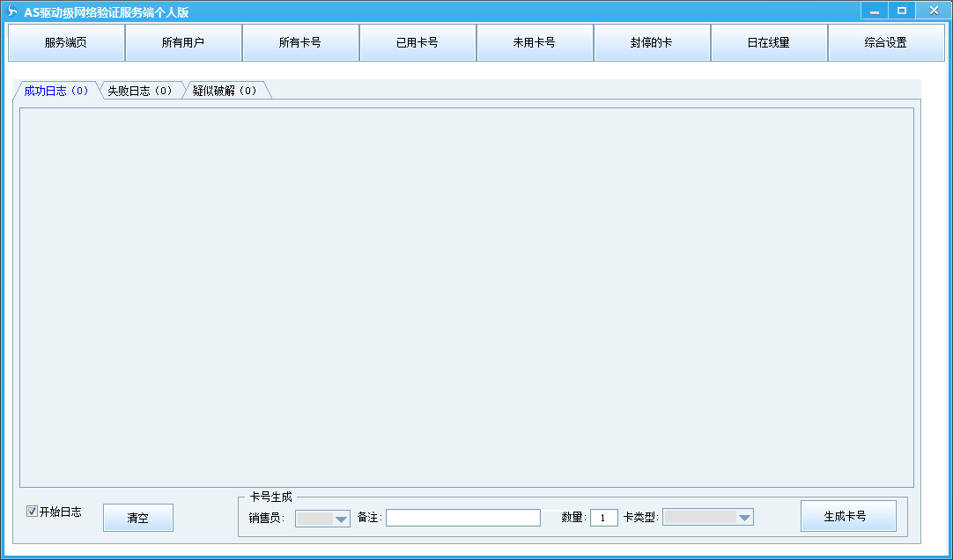
Task: Open the 已用卡号 view
Action: pyautogui.click(x=417, y=42)
